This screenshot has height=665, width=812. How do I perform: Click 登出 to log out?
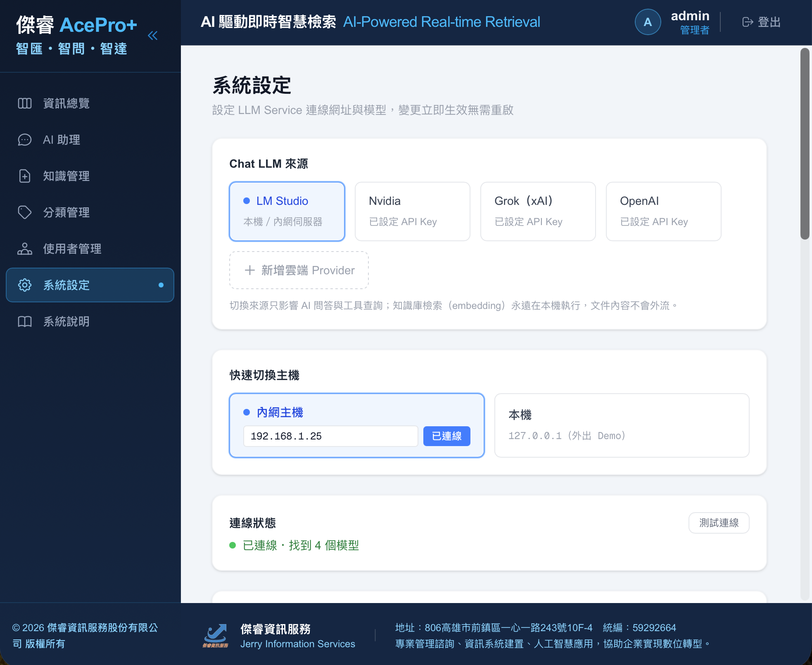click(x=762, y=22)
